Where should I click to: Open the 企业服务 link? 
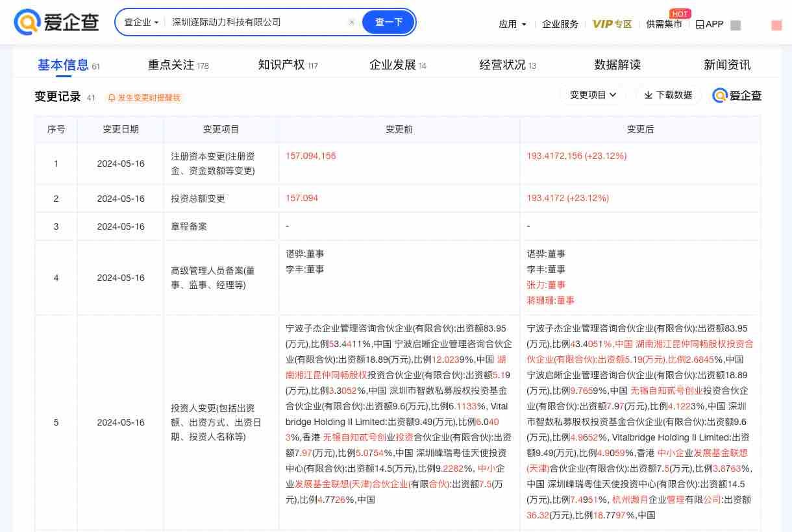tap(560, 24)
